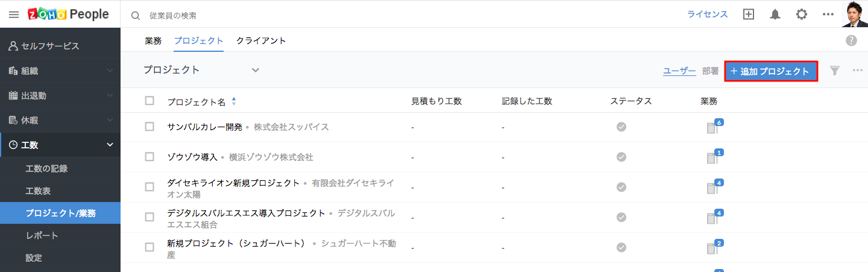Switch to the 業務 tab

click(153, 41)
